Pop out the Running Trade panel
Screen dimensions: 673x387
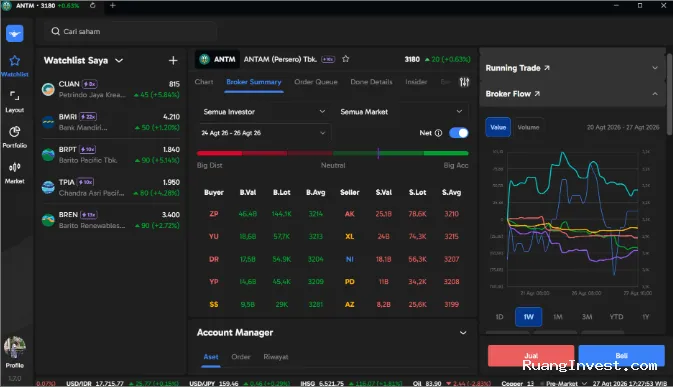(547, 68)
